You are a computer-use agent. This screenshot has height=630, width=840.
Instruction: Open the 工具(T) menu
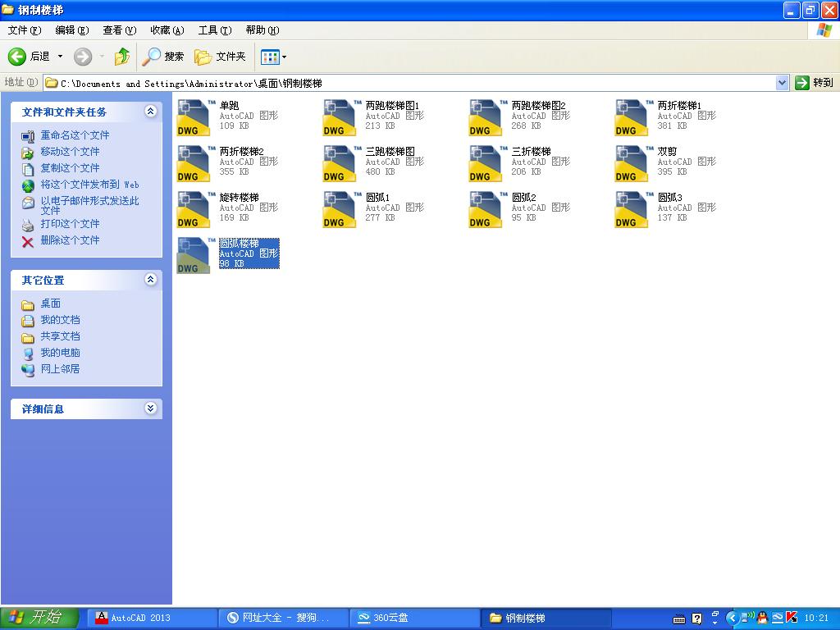pos(215,30)
